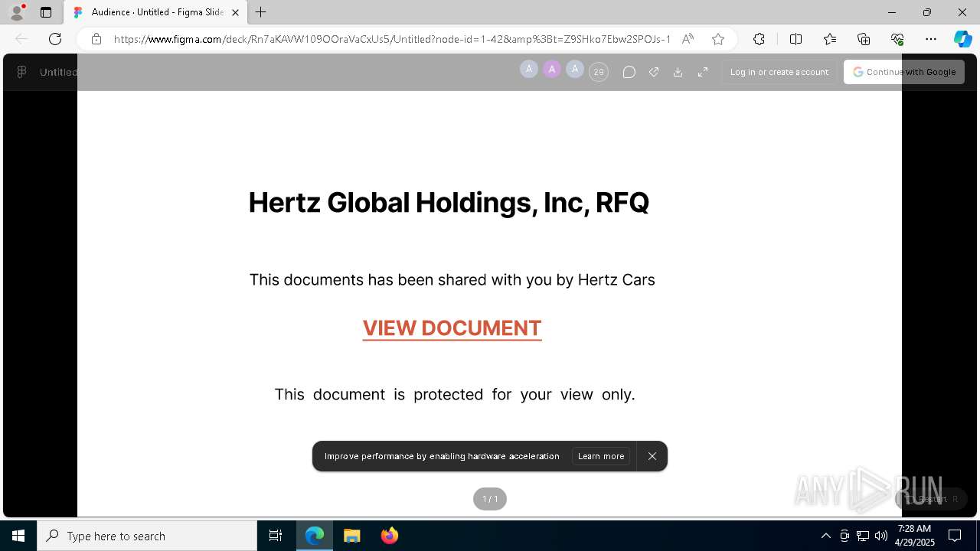
Task: Click the Restart button
Action: pyautogui.click(x=930, y=499)
